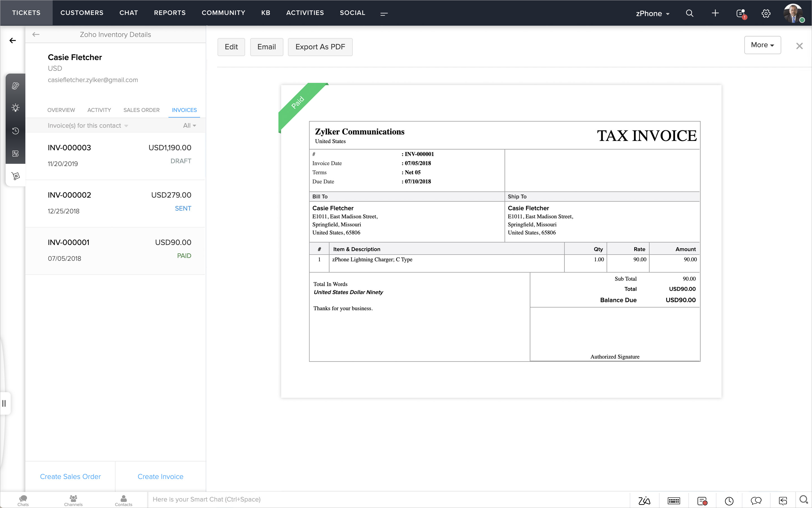Open the notifications icon with red badge

tap(740, 14)
